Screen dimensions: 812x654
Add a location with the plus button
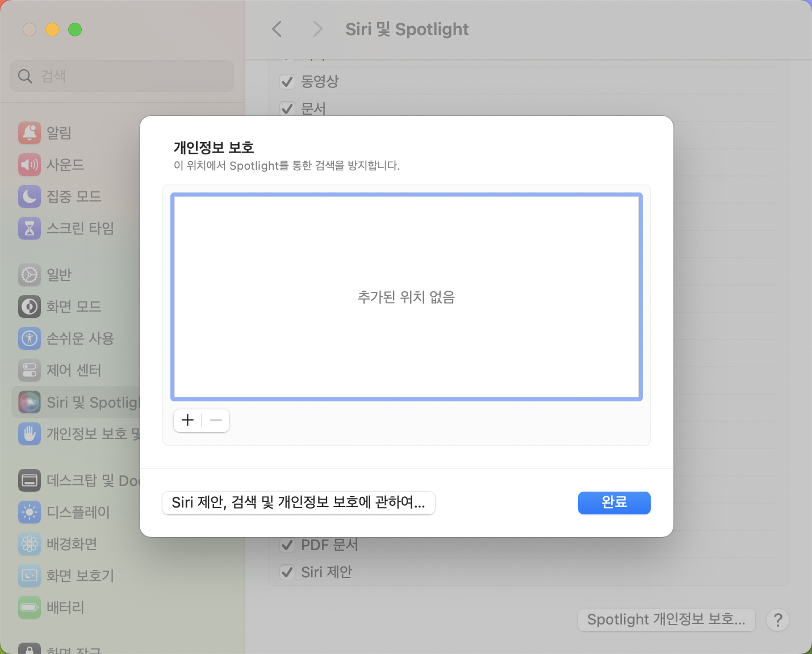click(x=187, y=420)
